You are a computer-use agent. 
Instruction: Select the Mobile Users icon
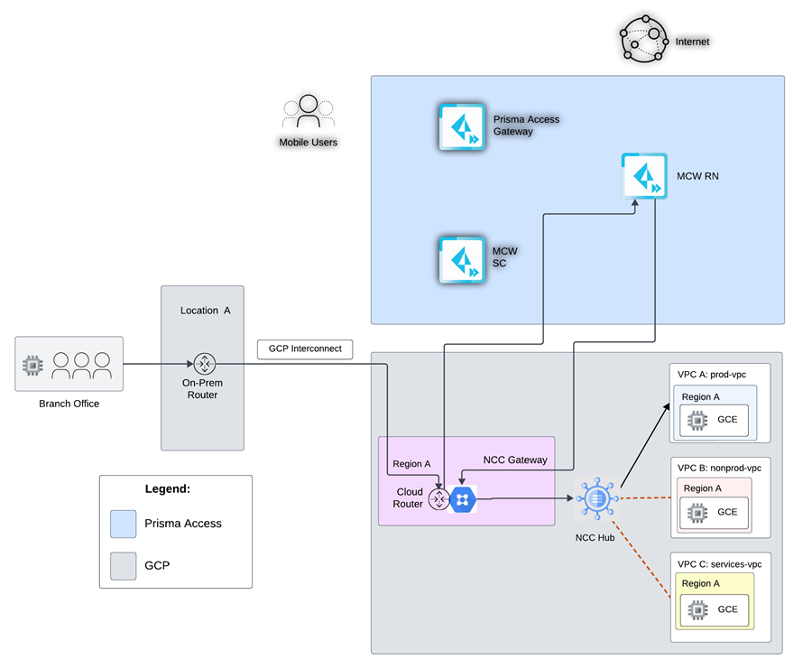pyautogui.click(x=309, y=111)
